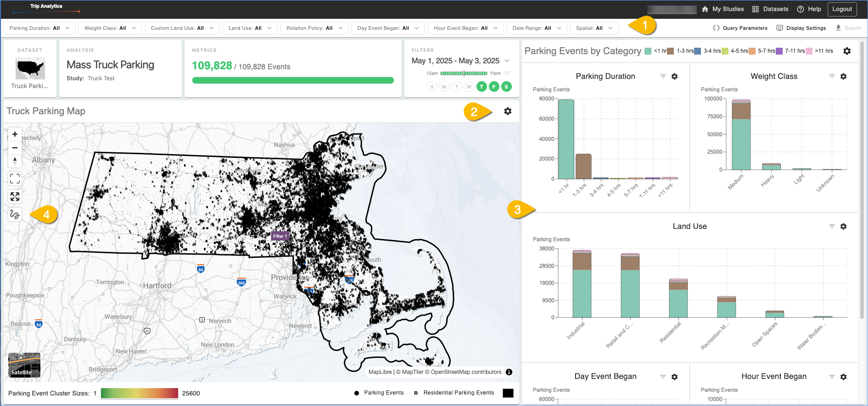Click the Hour Event Began chart filter icon
The height and width of the screenshot is (406, 868).
pyautogui.click(x=832, y=377)
